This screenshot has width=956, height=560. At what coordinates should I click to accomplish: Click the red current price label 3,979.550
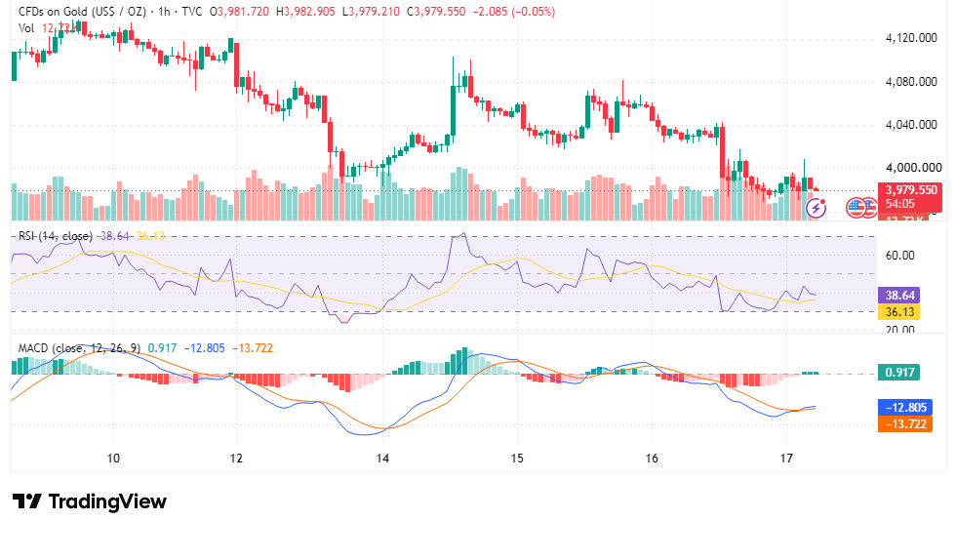[x=911, y=190]
